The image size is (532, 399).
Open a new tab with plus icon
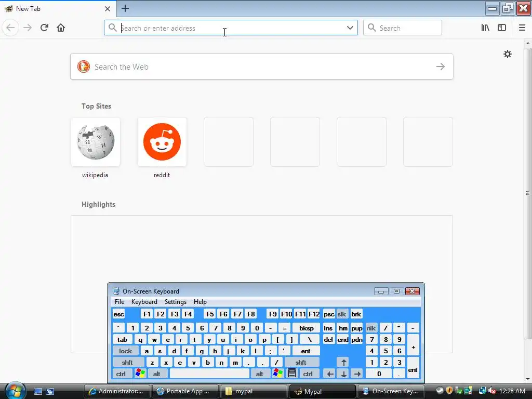click(125, 8)
